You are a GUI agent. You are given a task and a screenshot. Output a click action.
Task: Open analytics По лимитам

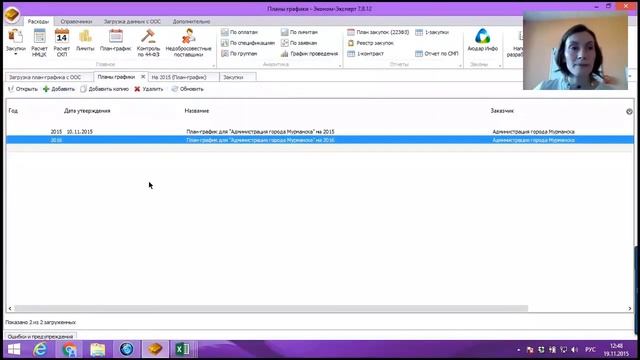pos(299,32)
